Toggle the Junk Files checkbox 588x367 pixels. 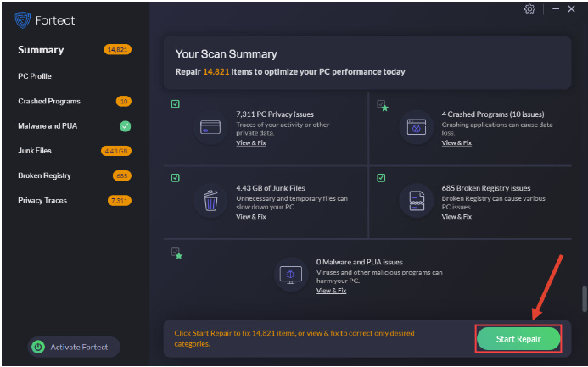[175, 178]
